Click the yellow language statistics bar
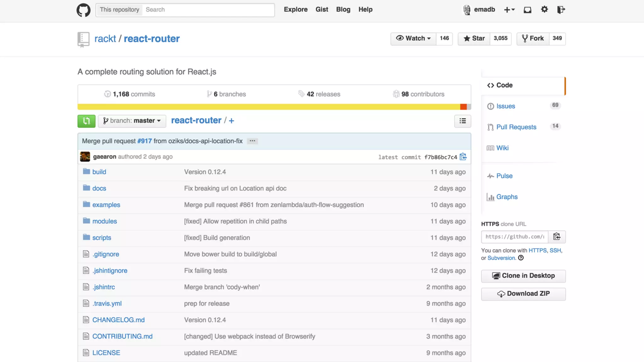 [267, 107]
